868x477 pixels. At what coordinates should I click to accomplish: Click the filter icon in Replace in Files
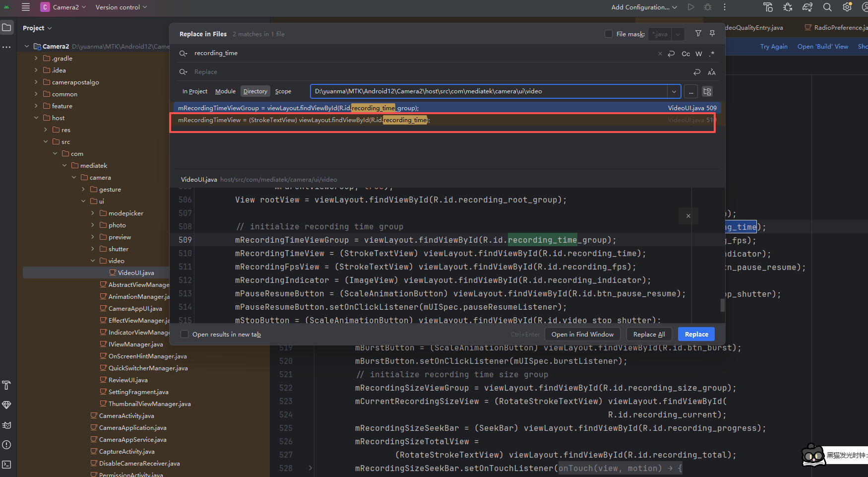(x=698, y=33)
